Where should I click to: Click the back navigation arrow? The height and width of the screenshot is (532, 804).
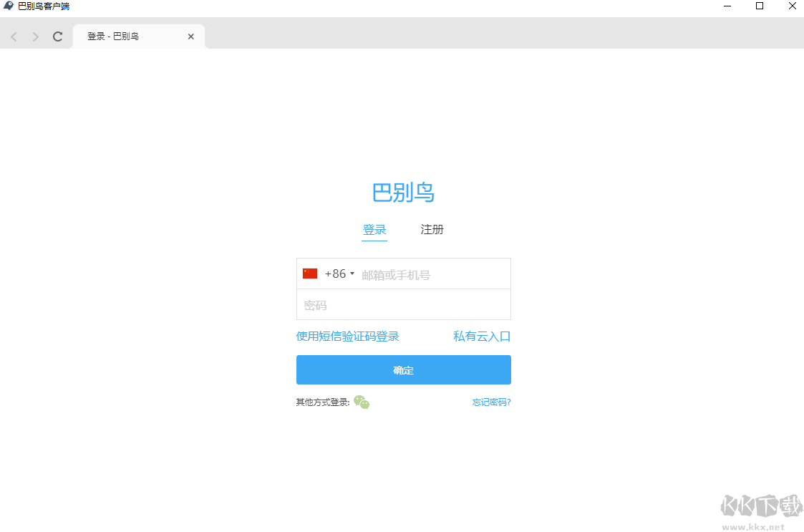click(14, 36)
